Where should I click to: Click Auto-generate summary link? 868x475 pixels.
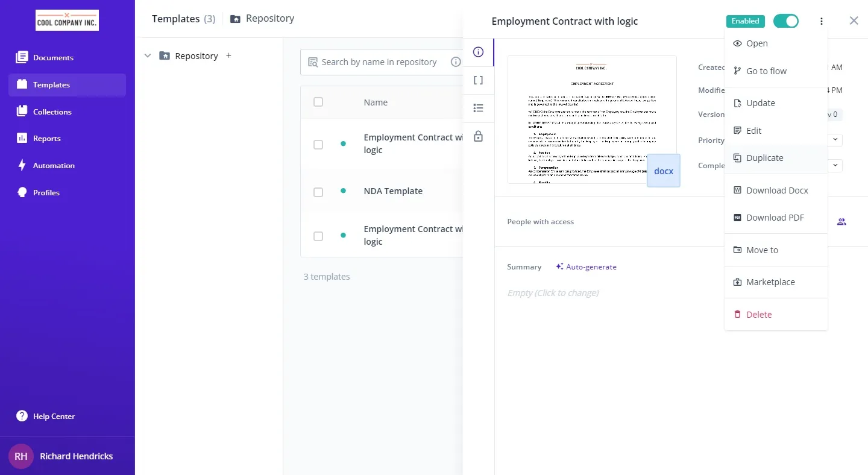point(586,266)
